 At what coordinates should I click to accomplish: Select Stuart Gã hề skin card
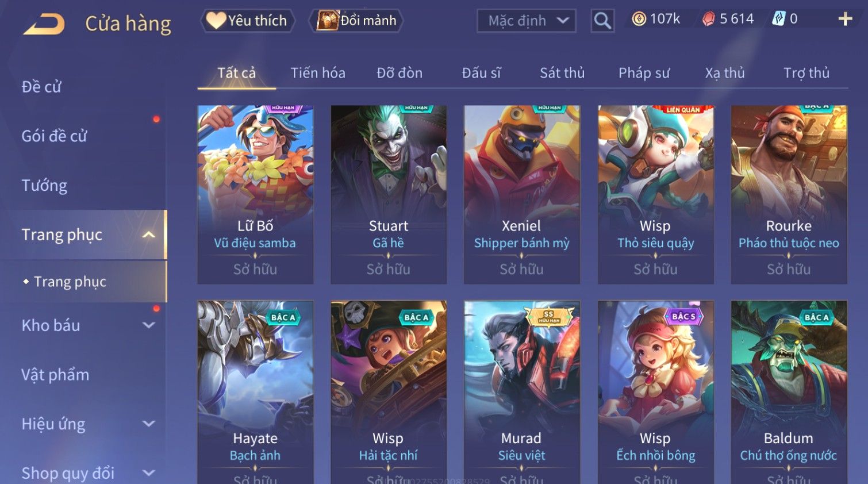click(x=389, y=194)
